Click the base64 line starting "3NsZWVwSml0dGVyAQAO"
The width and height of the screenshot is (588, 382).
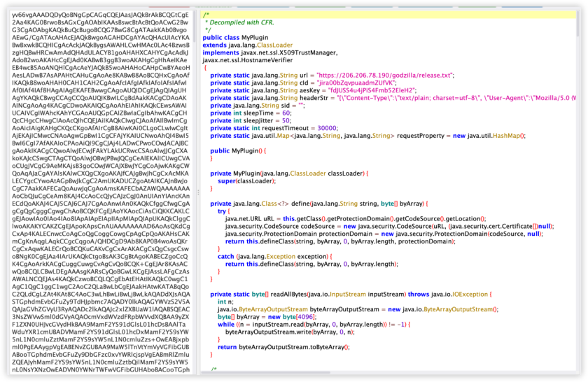pyautogui.click(x=101, y=317)
